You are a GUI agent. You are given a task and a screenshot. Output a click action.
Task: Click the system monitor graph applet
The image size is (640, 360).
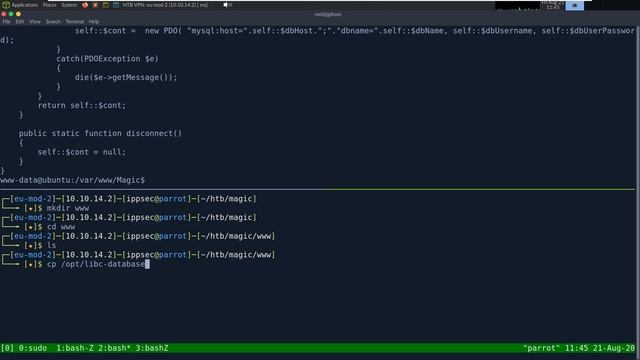pyautogui.click(x=517, y=5)
